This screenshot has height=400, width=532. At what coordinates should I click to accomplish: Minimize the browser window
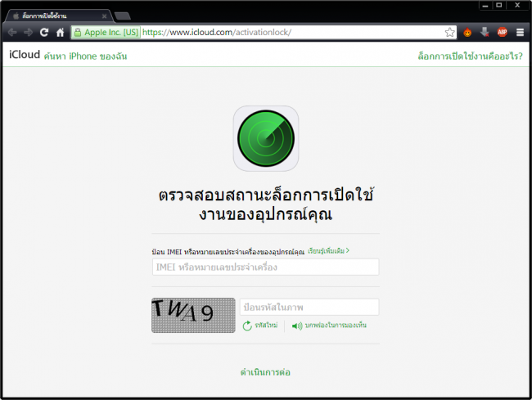tap(485, 6)
